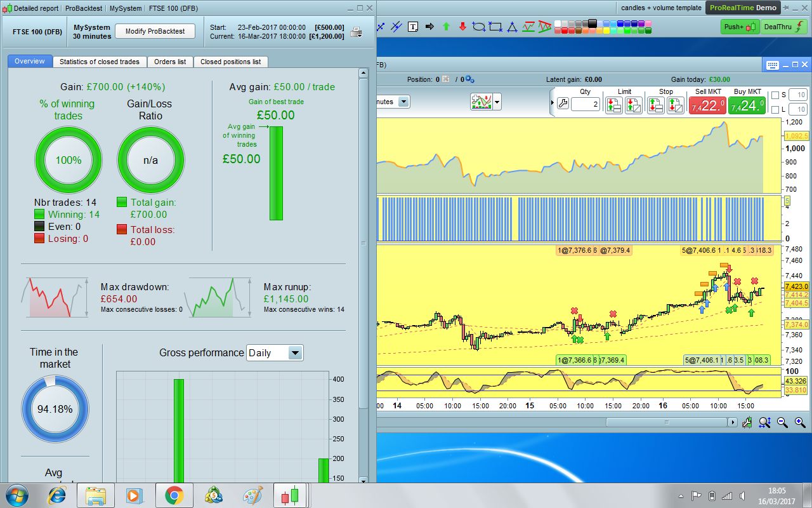Click the L quantity field showing 10
Viewport: 812px width, 508px height.
click(x=798, y=110)
